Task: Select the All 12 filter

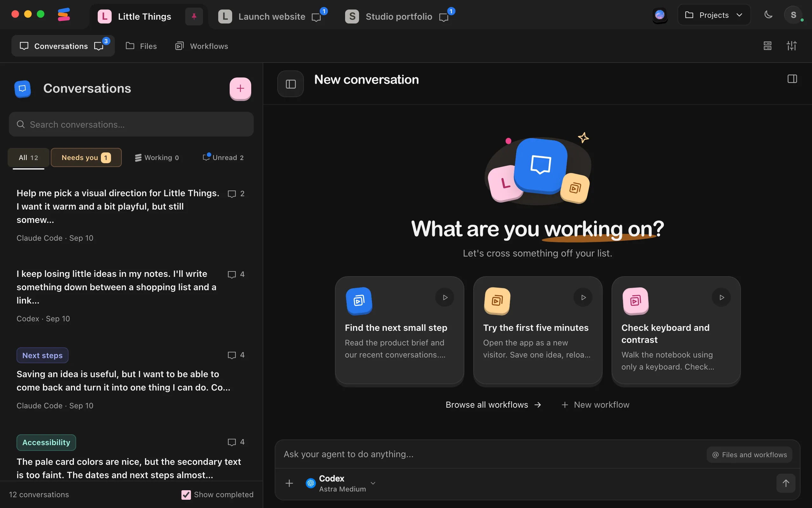Action: (x=29, y=157)
